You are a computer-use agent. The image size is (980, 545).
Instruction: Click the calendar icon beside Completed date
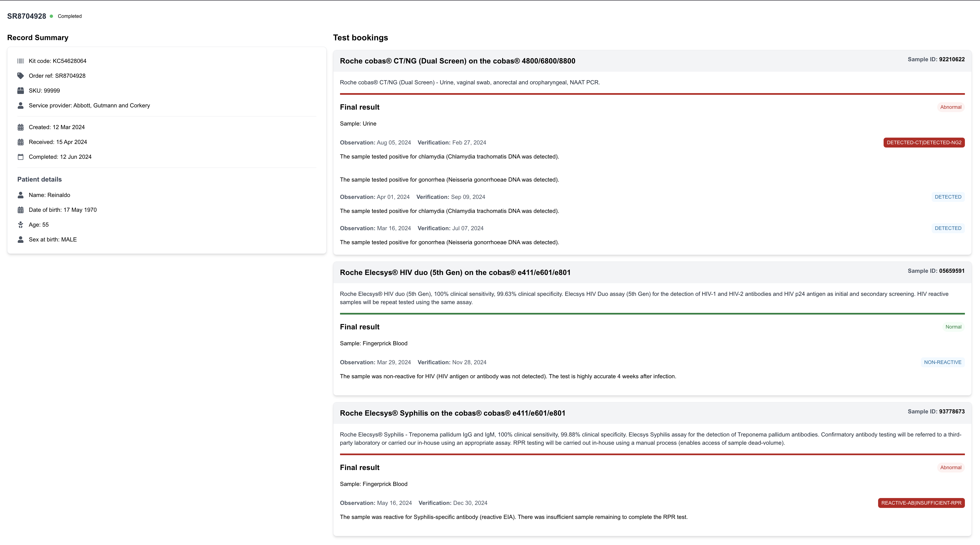(x=21, y=157)
